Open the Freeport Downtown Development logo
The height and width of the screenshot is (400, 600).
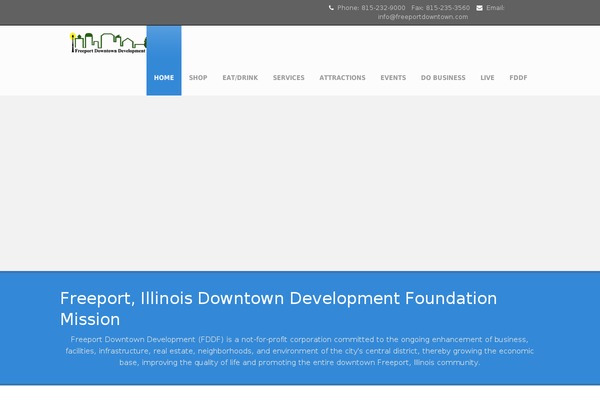[x=108, y=43]
